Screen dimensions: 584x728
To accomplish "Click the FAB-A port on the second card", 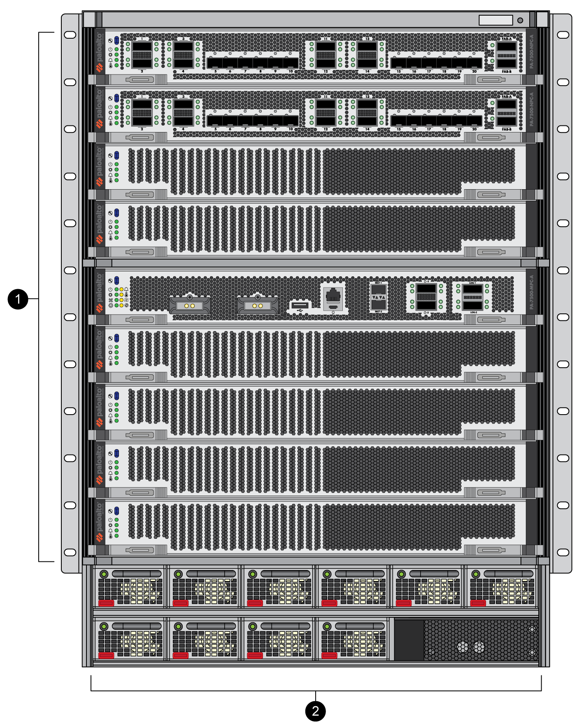I will click(x=507, y=104).
